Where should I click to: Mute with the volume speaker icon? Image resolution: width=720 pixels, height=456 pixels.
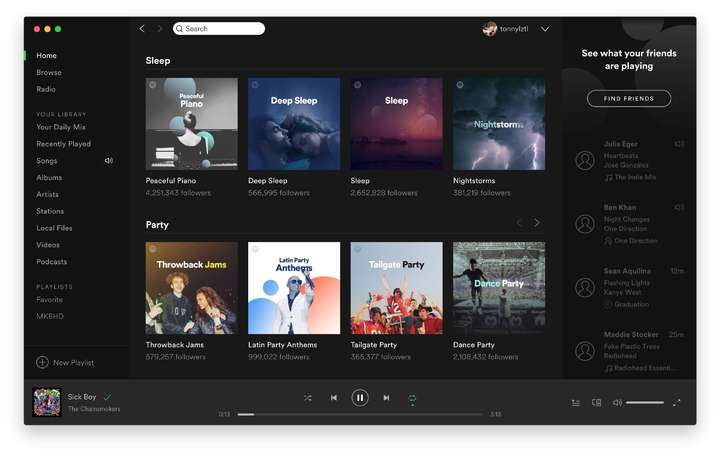coord(617,403)
